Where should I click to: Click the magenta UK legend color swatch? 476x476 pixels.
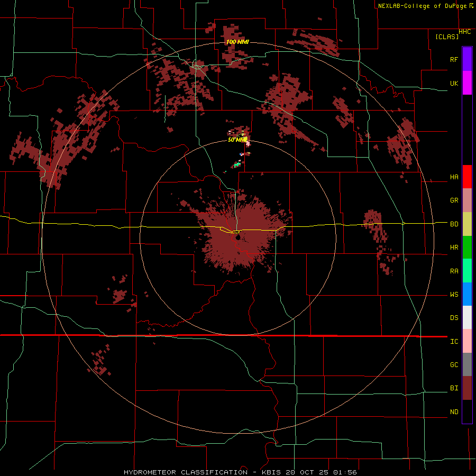point(467,83)
